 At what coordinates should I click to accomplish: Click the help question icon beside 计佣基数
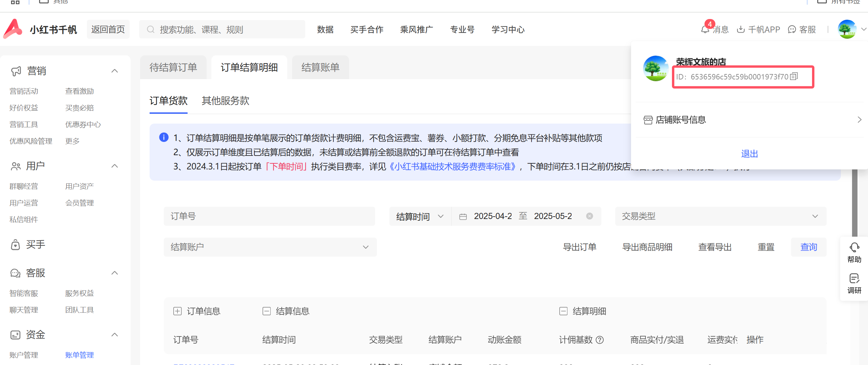(600, 340)
